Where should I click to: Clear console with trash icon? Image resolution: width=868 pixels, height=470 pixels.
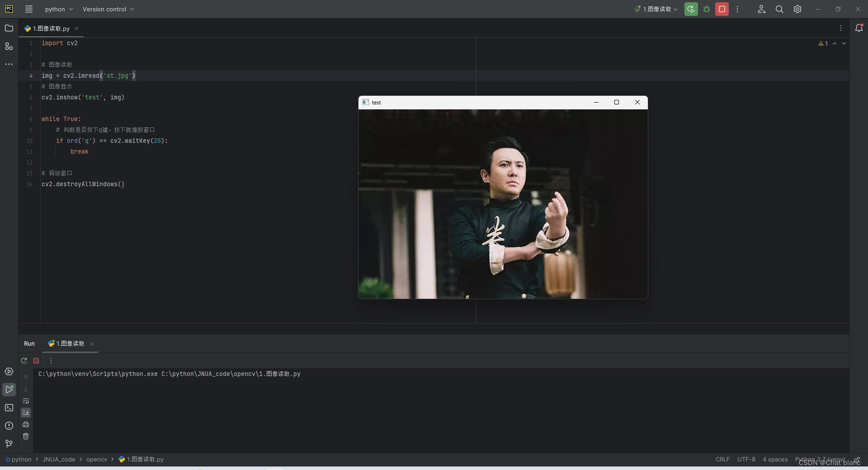[x=26, y=436]
